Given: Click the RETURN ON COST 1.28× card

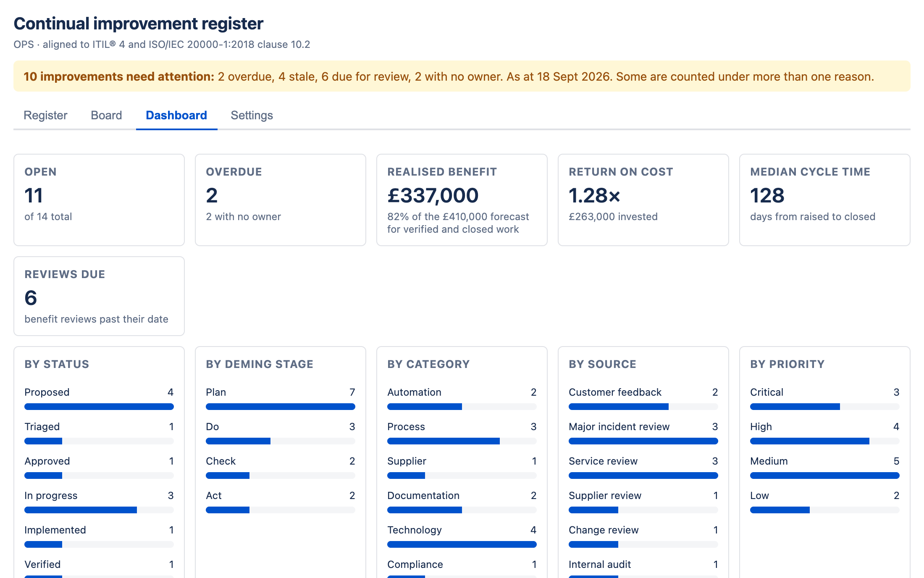Looking at the screenshot, I should tap(643, 200).
